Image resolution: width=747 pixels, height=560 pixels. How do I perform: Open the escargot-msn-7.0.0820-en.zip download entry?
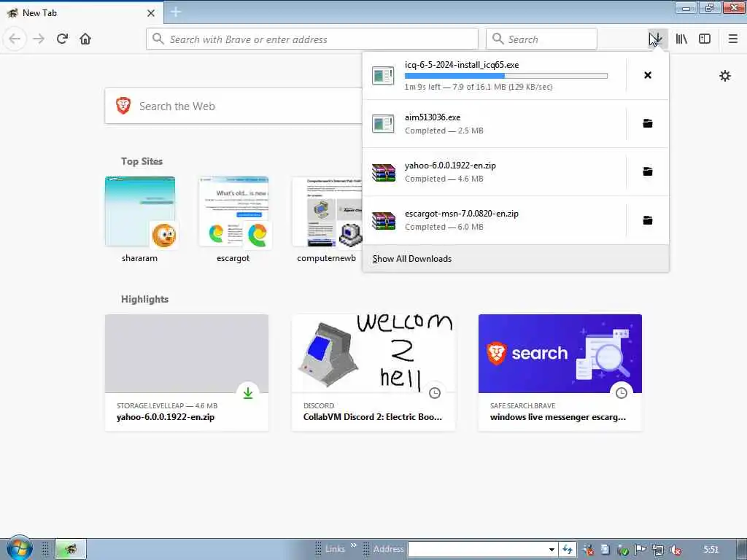pyautogui.click(x=494, y=220)
